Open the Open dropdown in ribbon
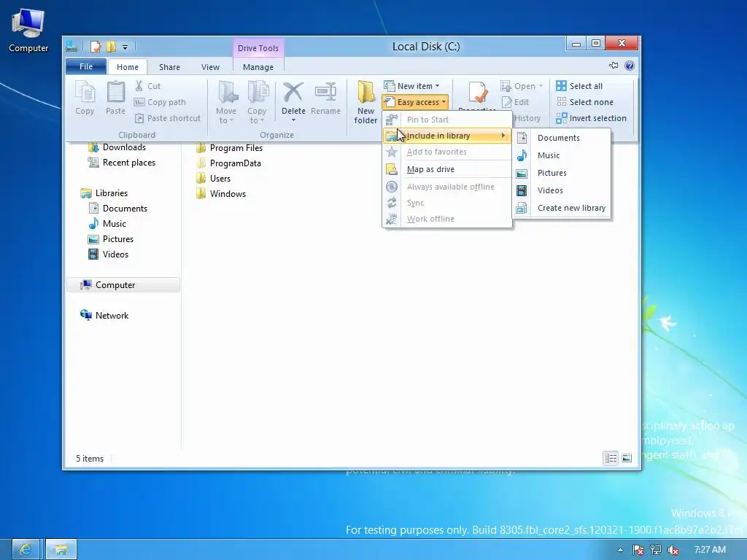Viewport: 747px width, 560px height. pos(522,86)
